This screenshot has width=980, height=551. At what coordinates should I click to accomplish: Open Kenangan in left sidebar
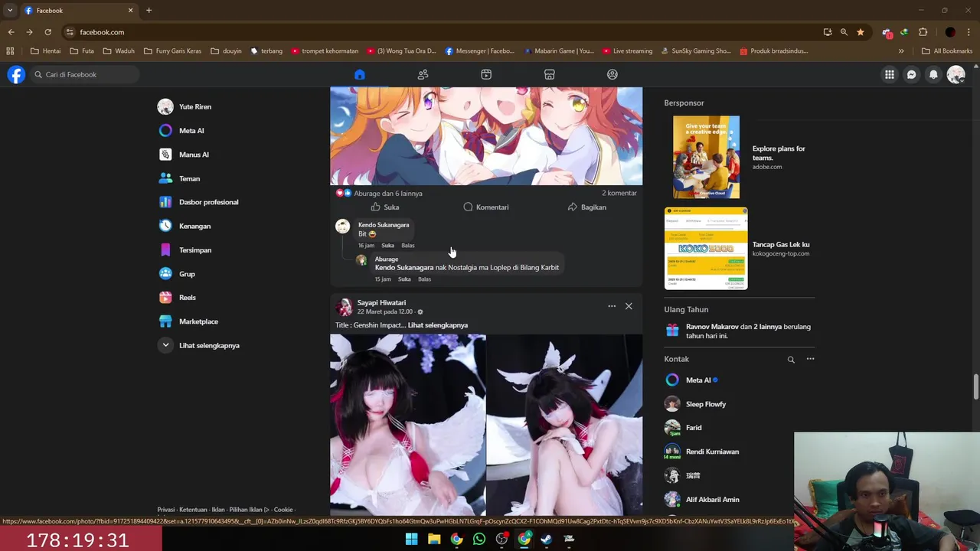point(194,226)
